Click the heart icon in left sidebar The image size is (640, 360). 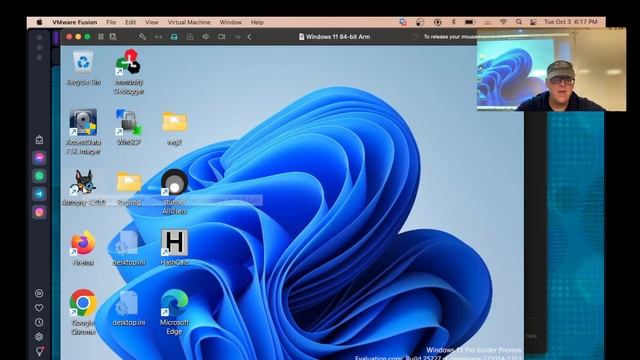[x=39, y=308]
